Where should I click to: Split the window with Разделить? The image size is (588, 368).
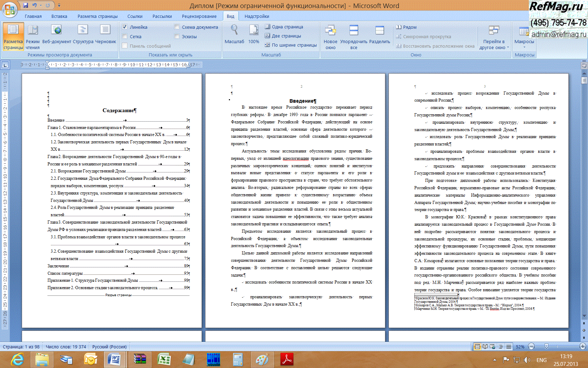coord(379,35)
